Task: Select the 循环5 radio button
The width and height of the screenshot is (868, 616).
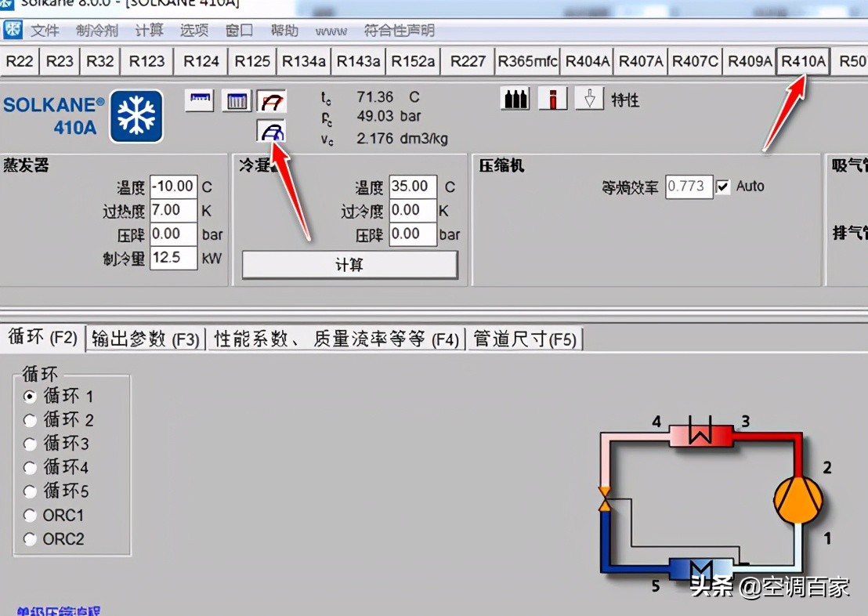Action: [30, 491]
